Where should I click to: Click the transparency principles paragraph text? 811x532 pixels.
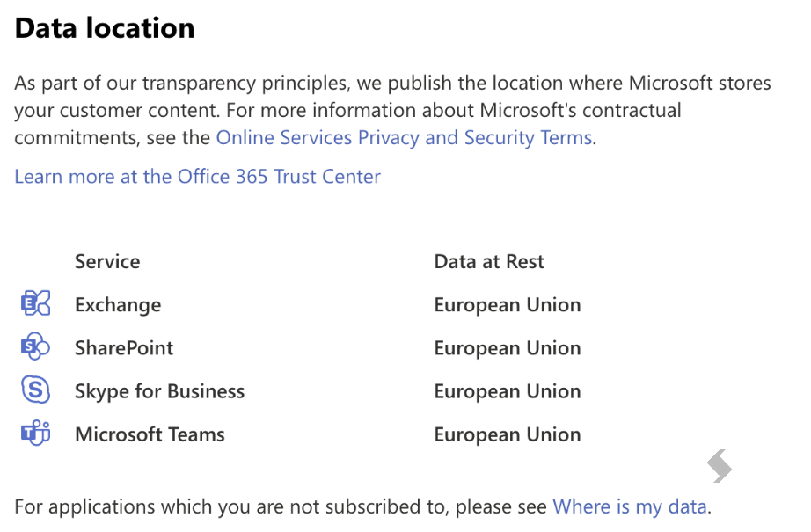pyautogui.click(x=392, y=111)
